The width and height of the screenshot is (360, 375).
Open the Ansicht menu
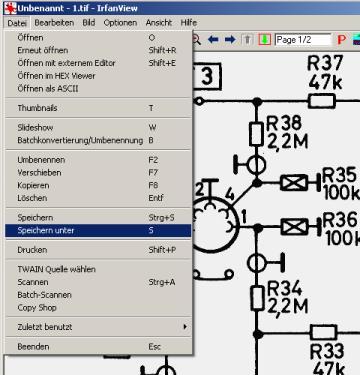click(159, 23)
